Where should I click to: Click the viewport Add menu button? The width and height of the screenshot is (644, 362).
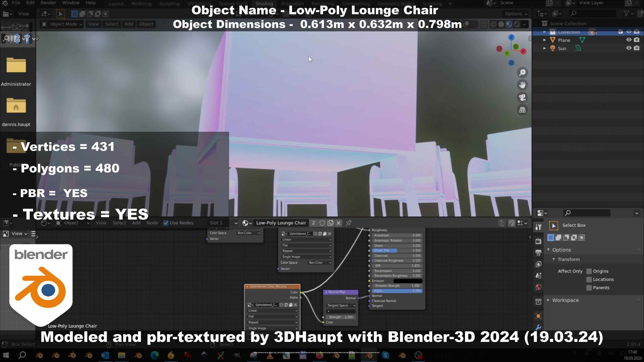129,24
